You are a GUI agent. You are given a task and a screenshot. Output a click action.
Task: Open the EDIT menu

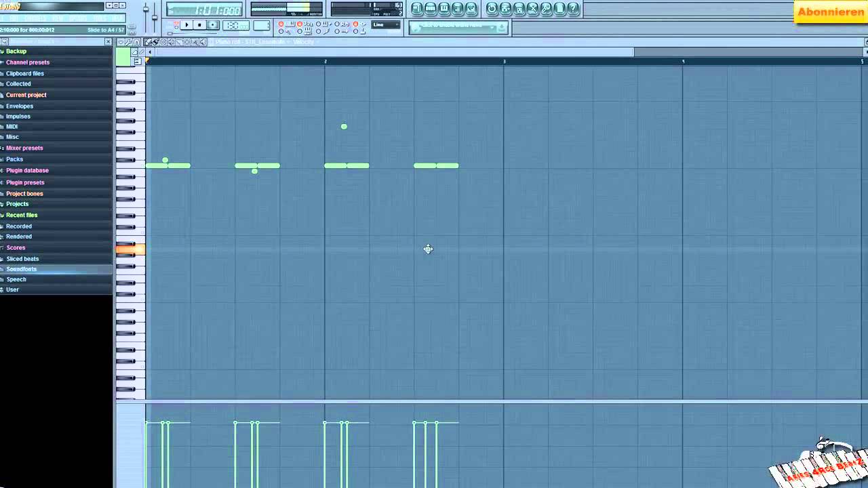click(14, 18)
